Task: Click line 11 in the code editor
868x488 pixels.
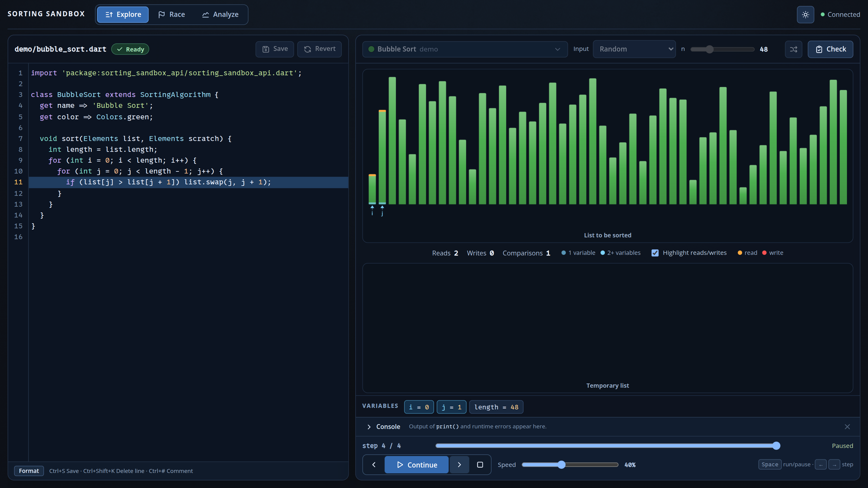Action: pos(189,182)
